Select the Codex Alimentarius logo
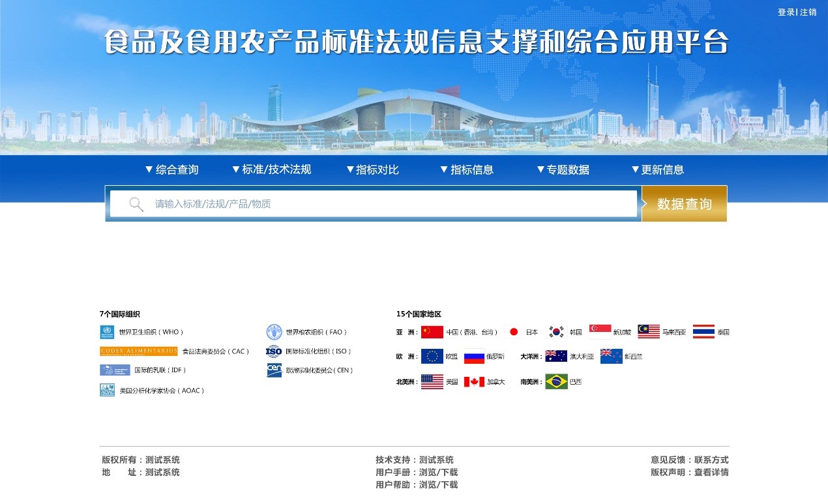Screen dimensions: 828x504 pyautogui.click(x=138, y=351)
